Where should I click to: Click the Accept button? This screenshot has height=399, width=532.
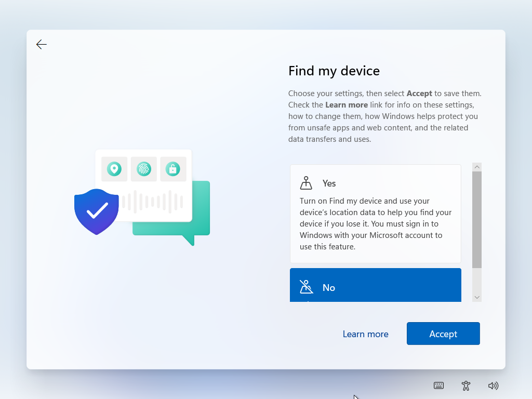(443, 334)
